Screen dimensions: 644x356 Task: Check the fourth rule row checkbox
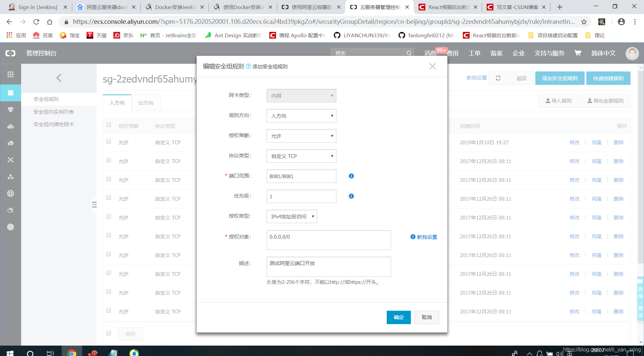pos(109,198)
